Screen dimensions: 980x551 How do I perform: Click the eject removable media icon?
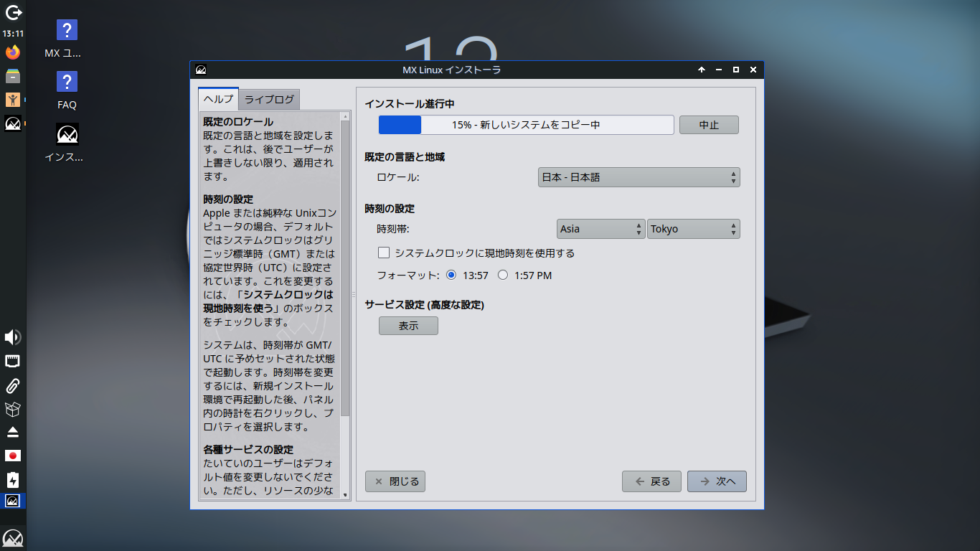(13, 432)
